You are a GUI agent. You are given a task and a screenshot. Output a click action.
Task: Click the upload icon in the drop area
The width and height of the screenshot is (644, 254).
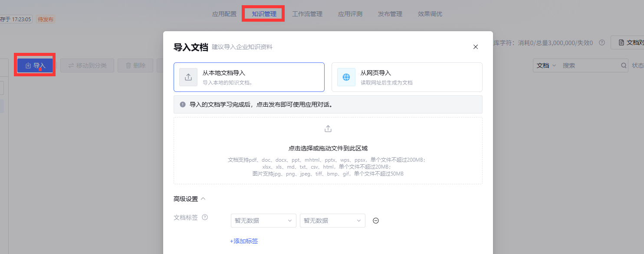(328, 128)
